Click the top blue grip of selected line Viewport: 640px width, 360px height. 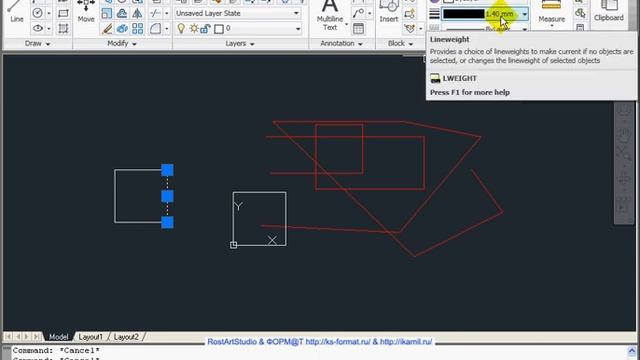point(167,170)
